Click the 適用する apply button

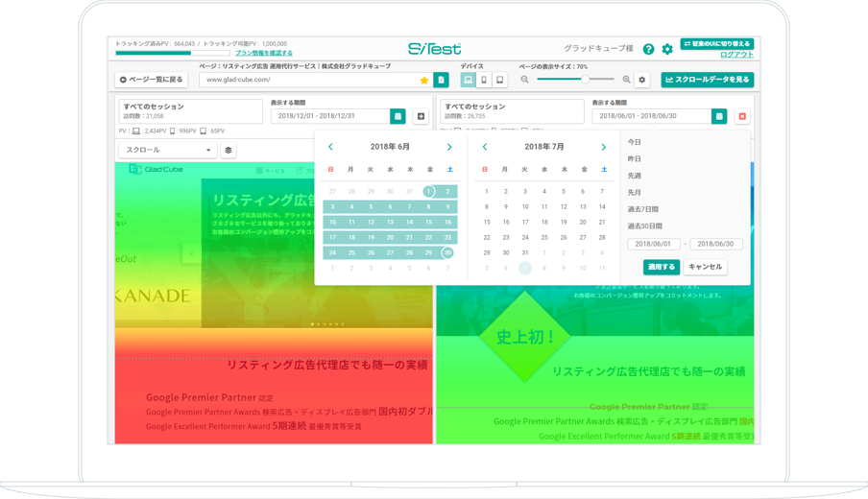[x=661, y=267]
